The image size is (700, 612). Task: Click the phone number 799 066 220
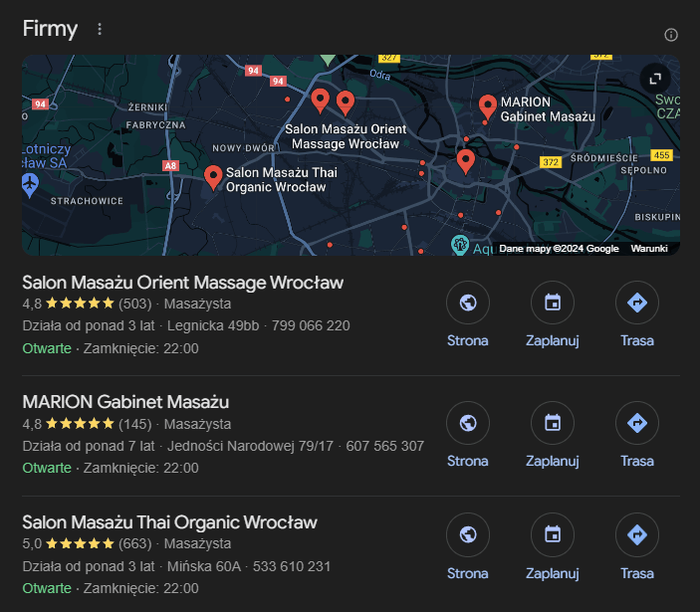311,326
